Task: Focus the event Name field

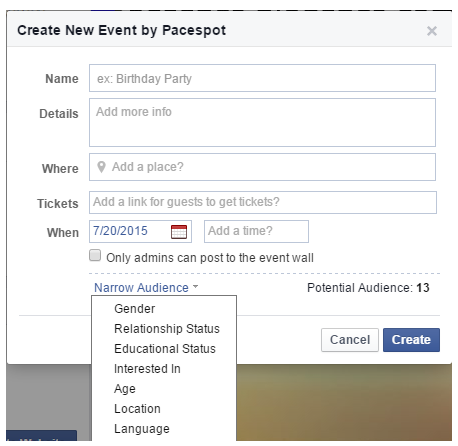Action: 262,78
